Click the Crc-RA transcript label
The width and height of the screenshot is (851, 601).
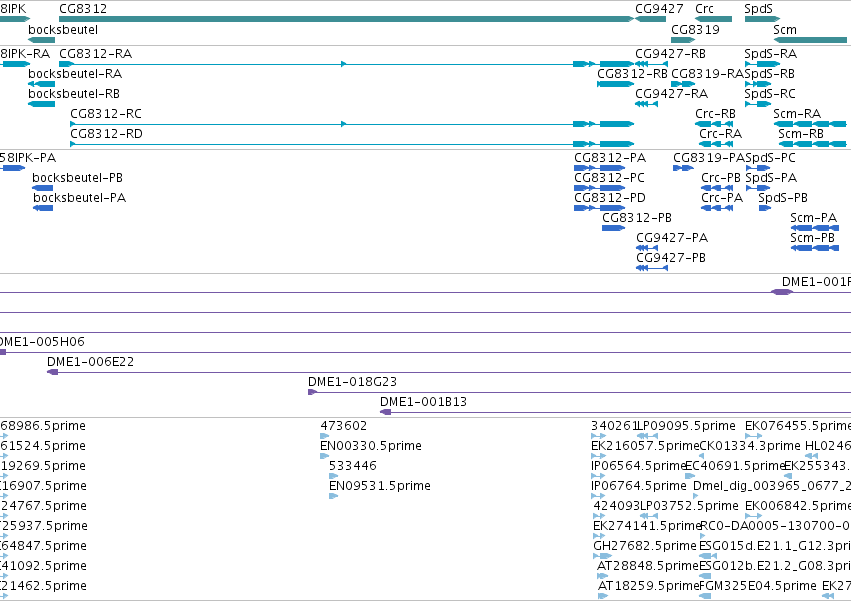pos(721,134)
